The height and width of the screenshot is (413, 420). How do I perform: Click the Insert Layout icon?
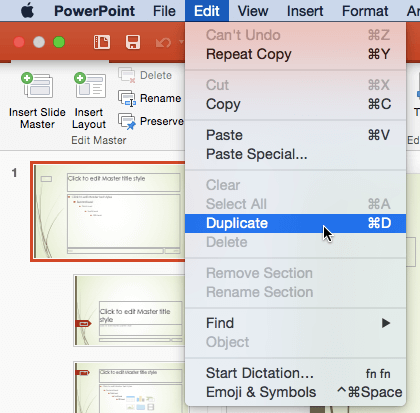pyautogui.click(x=90, y=86)
